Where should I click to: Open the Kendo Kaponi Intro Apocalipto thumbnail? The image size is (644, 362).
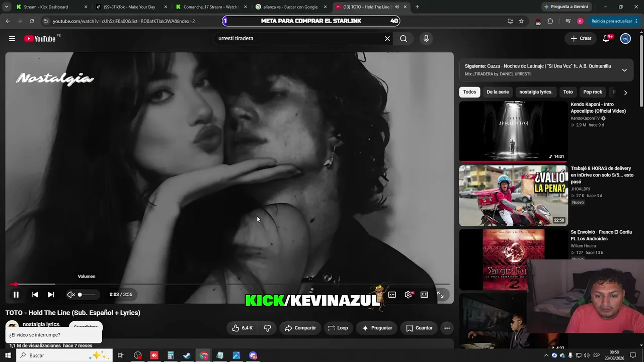[x=513, y=131]
